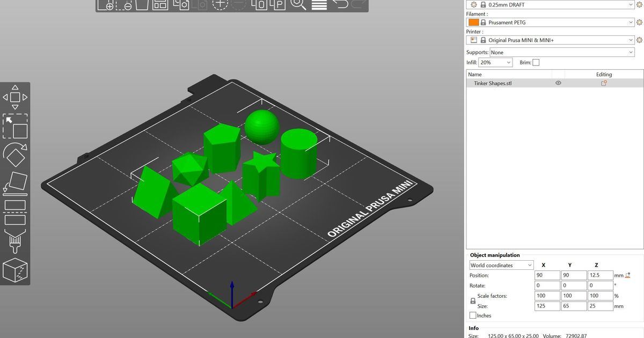Select the Move tool
This screenshot has width=644, height=338.
[x=15, y=97]
